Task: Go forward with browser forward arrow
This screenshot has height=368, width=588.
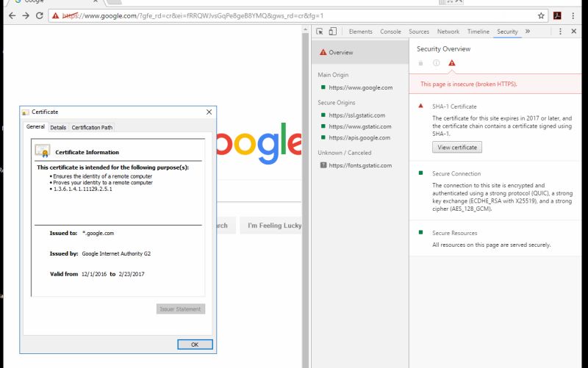Action: [x=26, y=15]
